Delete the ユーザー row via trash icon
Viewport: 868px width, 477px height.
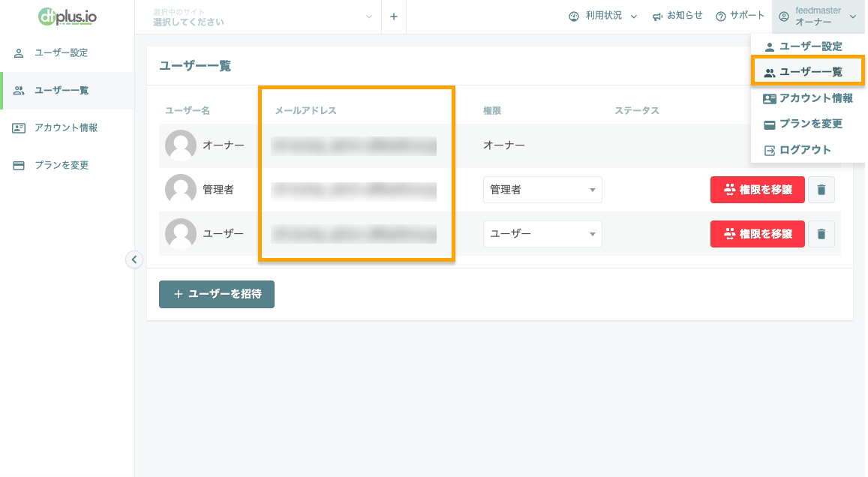821,234
